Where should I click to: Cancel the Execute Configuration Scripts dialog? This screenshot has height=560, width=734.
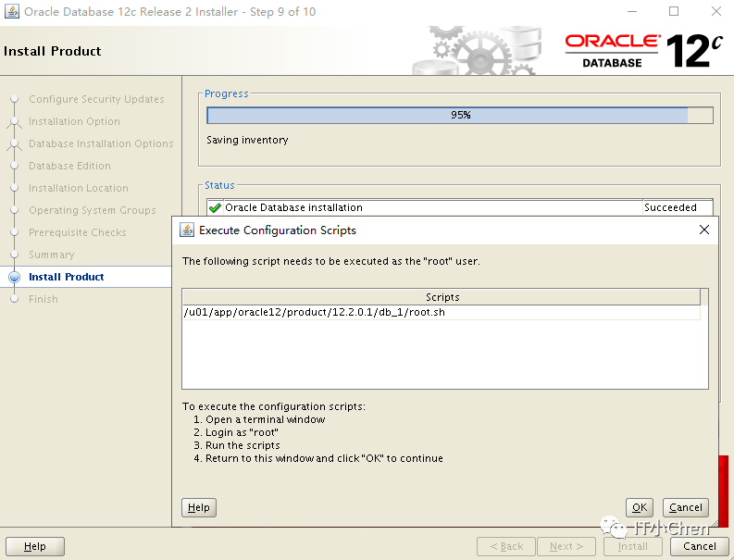coord(685,507)
